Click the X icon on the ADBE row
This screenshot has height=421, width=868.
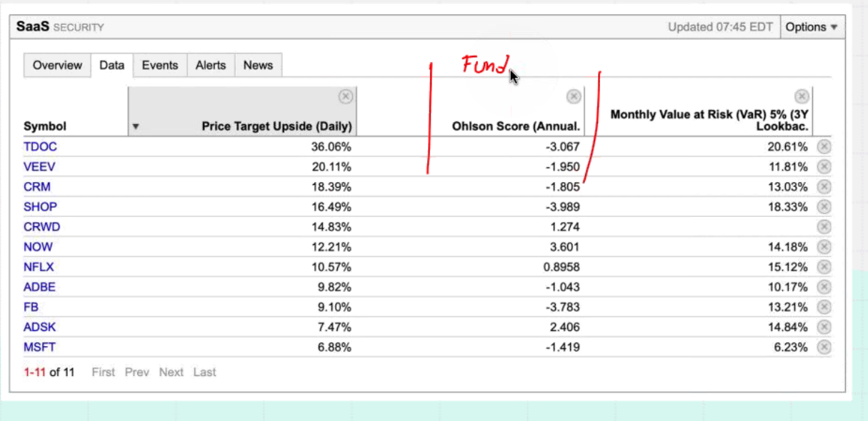(x=824, y=287)
